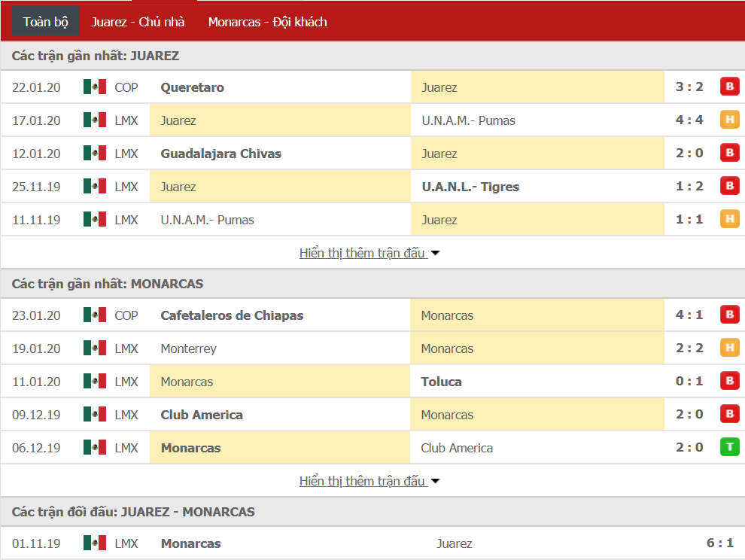Screen dimensions: 745x560
Task: Click Mexico flag on 11.11.19 row
Action: pyautogui.click(x=95, y=219)
